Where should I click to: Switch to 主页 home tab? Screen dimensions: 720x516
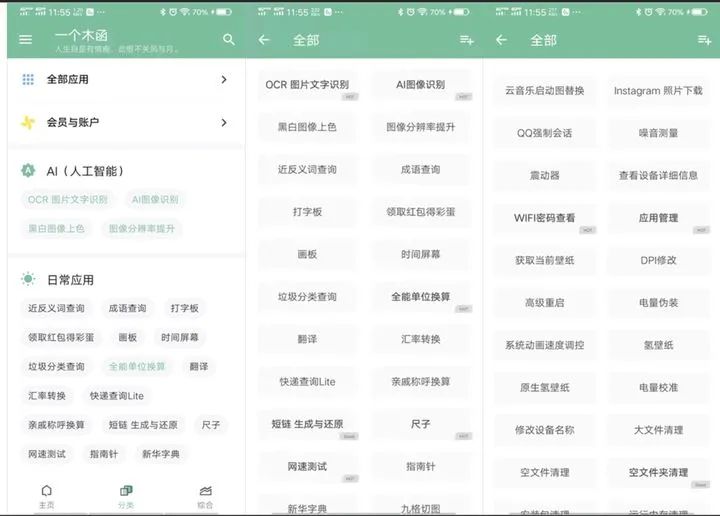(x=46, y=497)
